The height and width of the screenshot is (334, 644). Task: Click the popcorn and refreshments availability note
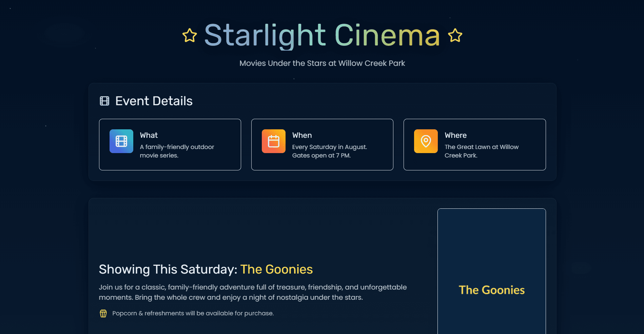(x=193, y=313)
